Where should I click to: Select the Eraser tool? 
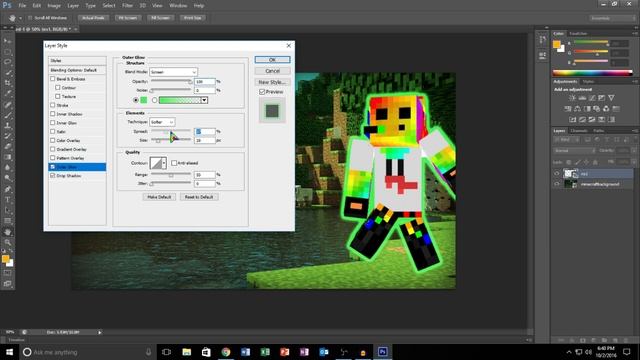8,147
